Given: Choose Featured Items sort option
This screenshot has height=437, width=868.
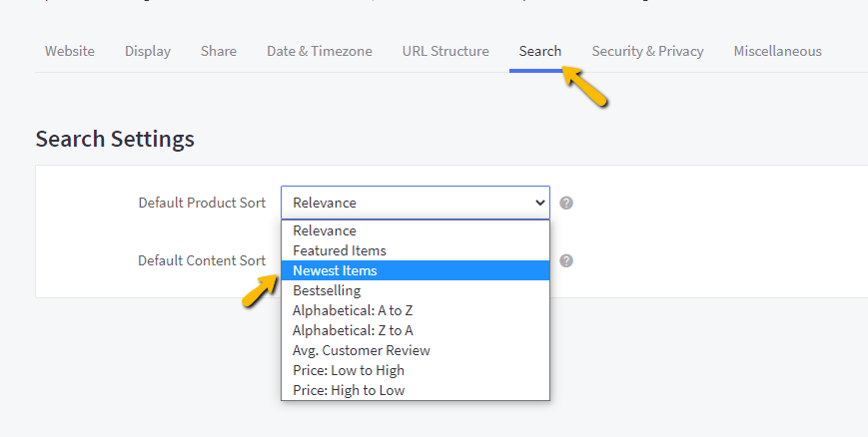Looking at the screenshot, I should (x=416, y=250).
